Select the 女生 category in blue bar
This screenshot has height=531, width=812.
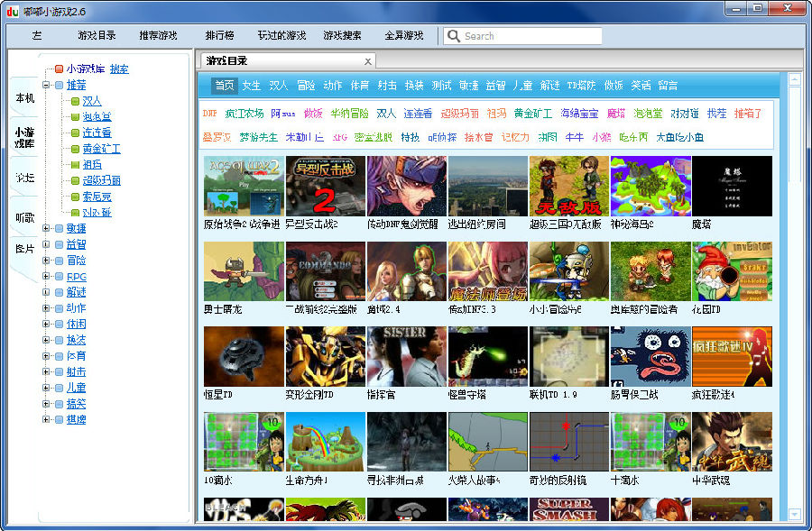252,86
